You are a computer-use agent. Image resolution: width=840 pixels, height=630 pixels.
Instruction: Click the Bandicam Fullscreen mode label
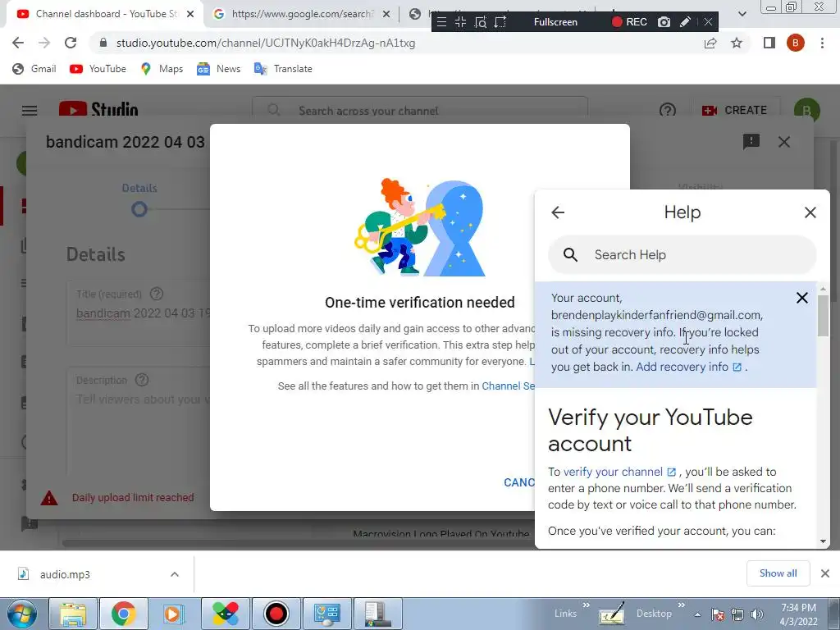(x=555, y=22)
